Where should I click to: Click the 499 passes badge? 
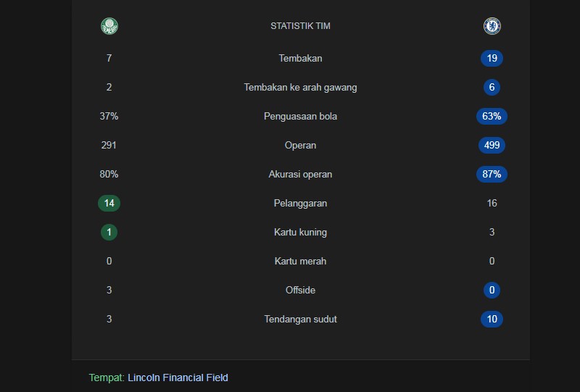point(492,145)
